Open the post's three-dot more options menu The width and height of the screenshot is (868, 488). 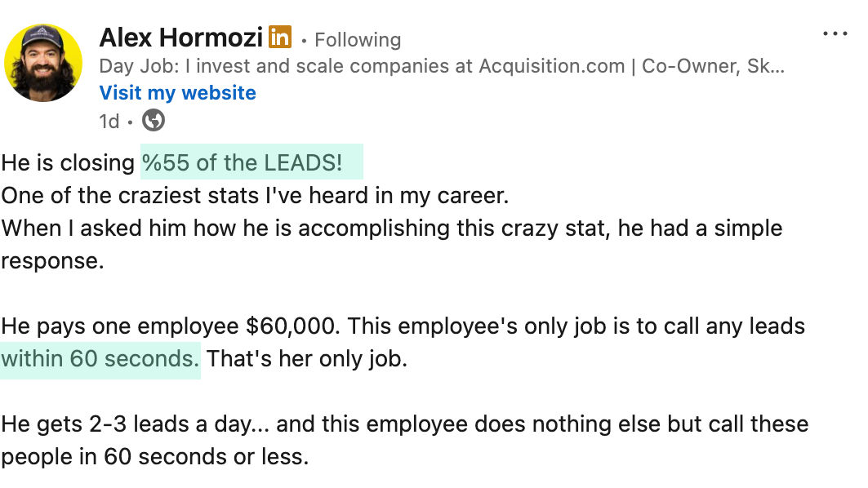tap(835, 34)
